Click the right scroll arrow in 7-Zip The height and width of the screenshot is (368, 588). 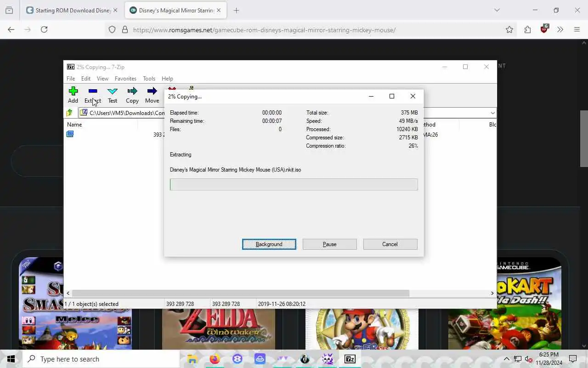492,293
